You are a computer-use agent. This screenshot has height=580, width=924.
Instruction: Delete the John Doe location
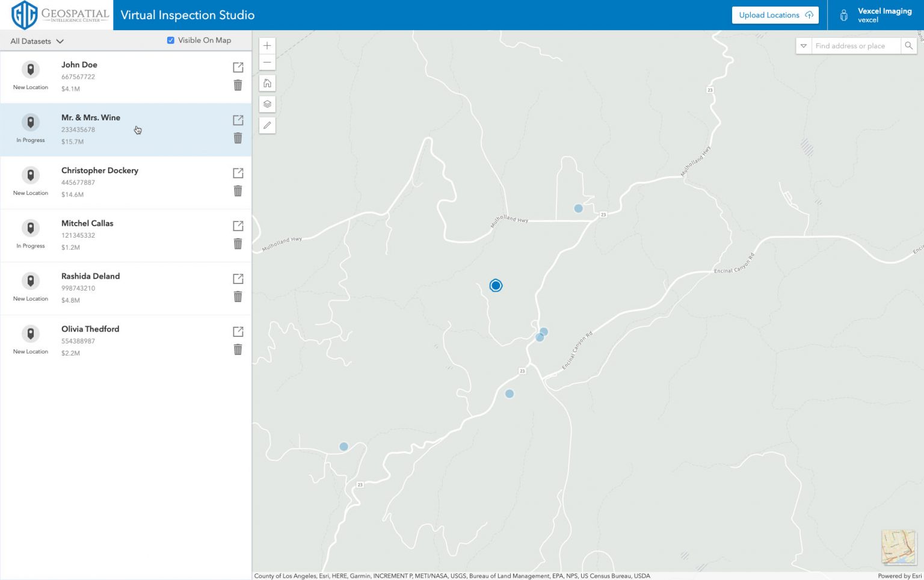[x=238, y=85]
